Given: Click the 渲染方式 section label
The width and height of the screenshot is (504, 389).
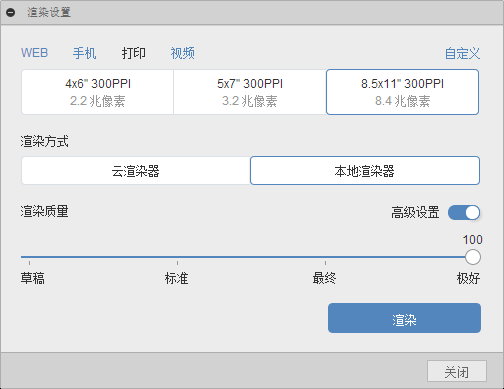Looking at the screenshot, I should pyautogui.click(x=45, y=141).
